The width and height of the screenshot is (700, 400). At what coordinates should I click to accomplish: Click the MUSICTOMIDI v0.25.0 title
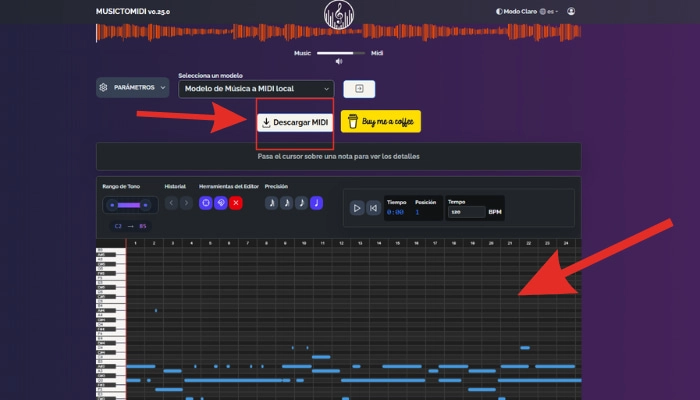(133, 12)
